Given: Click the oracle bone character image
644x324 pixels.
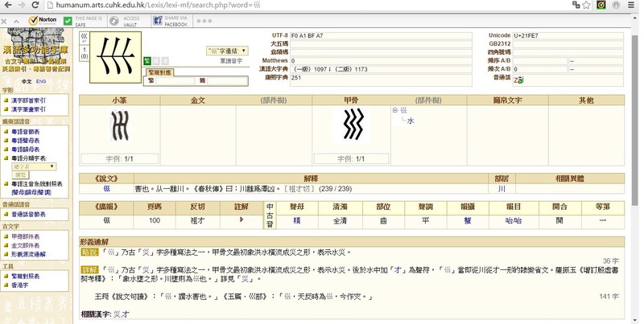Looking at the screenshot, I should 351,125.
